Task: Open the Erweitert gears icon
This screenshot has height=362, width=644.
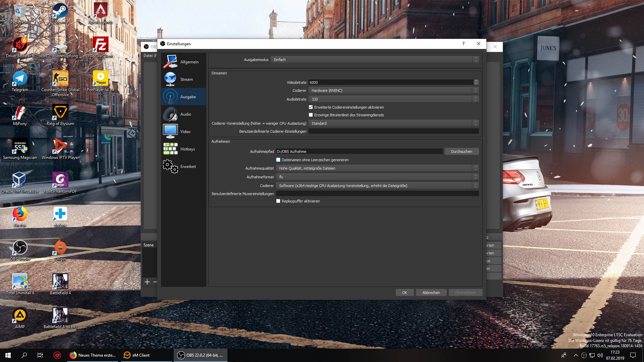Action: click(170, 166)
